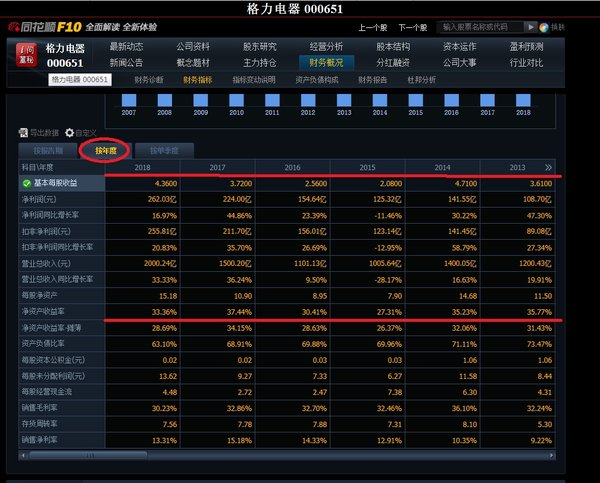Select the 2010 bar in the chart
This screenshot has height=483, width=600.
[x=236, y=100]
